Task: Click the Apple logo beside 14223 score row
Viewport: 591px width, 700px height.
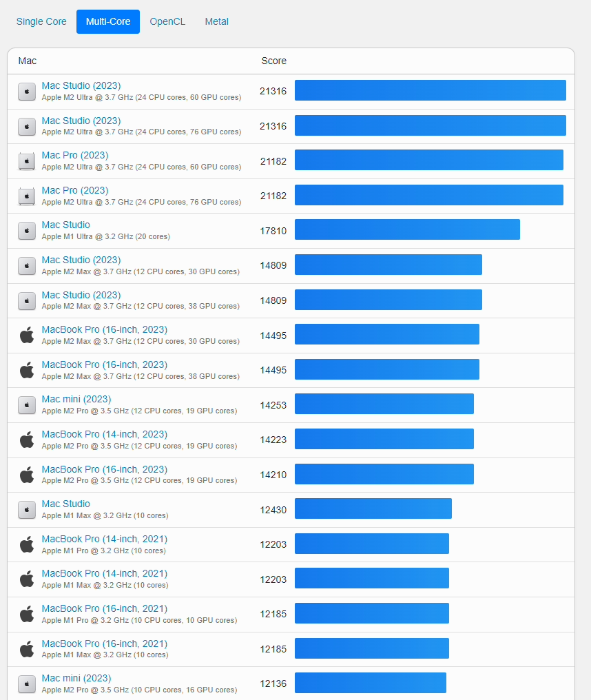Action: [x=27, y=440]
